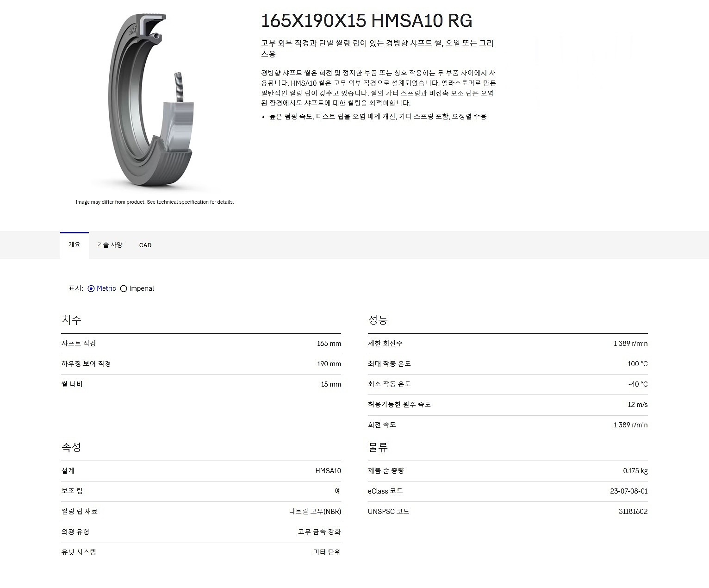Switch to the CAD tab
The width and height of the screenshot is (709, 588).
tap(145, 245)
